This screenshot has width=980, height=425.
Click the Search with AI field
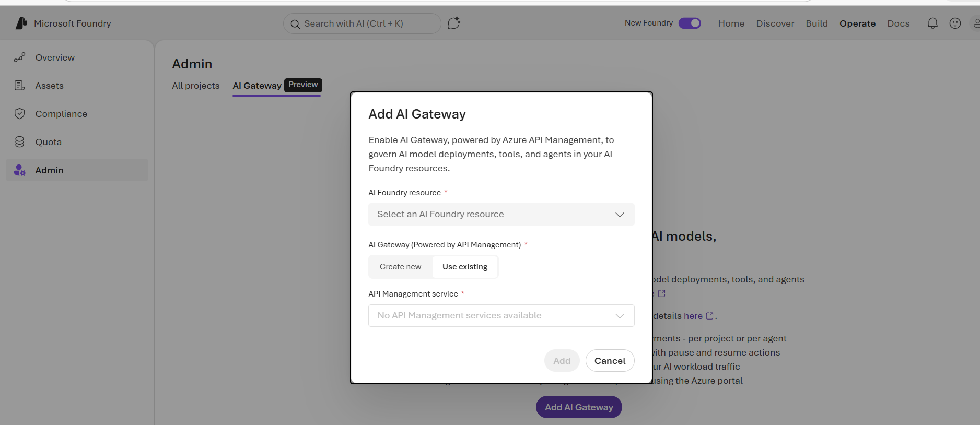point(362,23)
